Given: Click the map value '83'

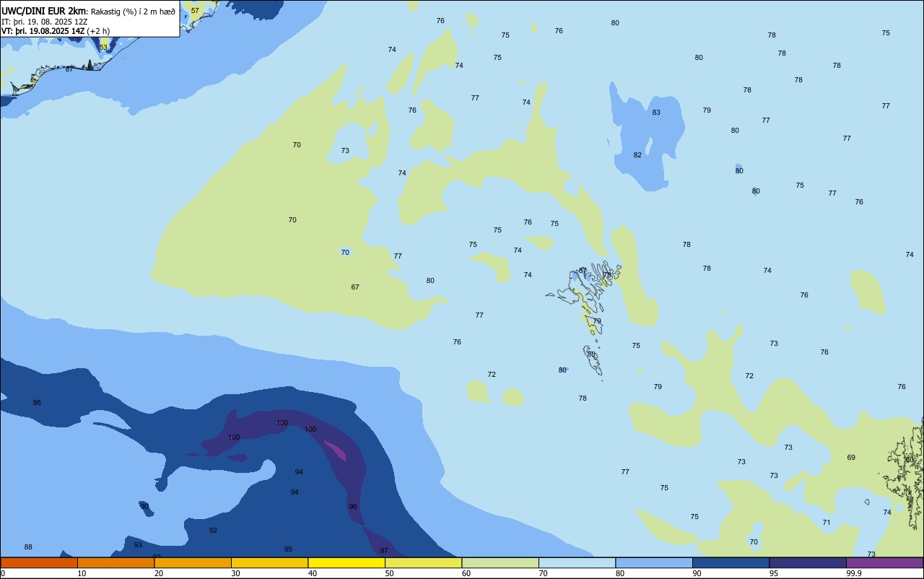Looking at the screenshot, I should (x=656, y=113).
